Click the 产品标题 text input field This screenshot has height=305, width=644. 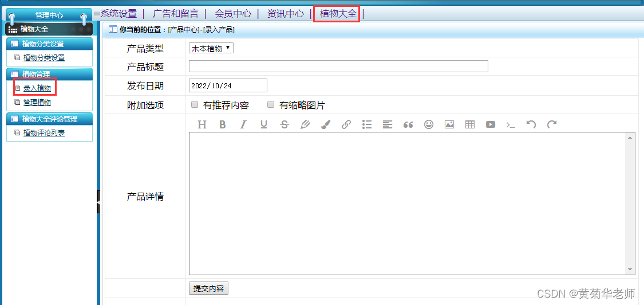(x=338, y=67)
